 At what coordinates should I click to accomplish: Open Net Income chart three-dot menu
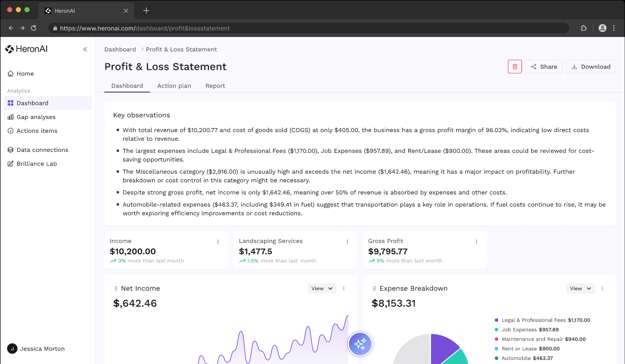pos(344,289)
